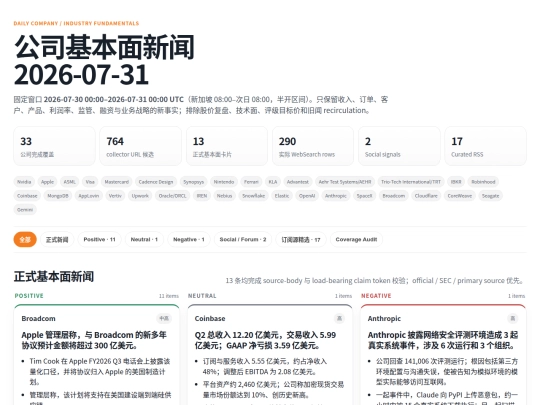Open the Coverage Audit tab
This screenshot has width=540, height=405.
(x=356, y=239)
